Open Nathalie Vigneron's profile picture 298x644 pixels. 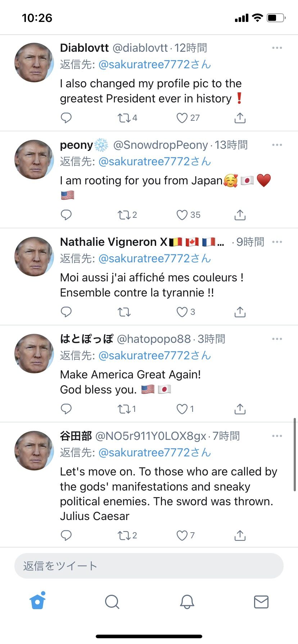[34, 257]
